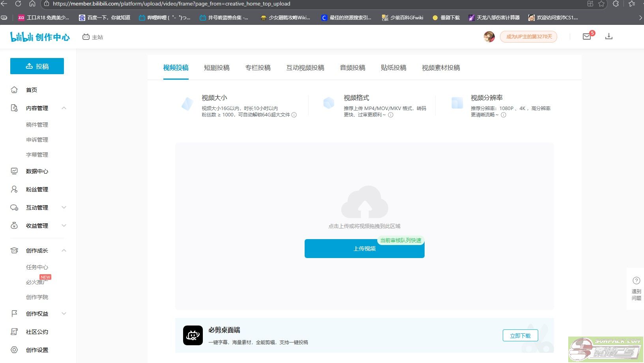Collapse the 内容管理 sidebar section
The height and width of the screenshot is (363, 644).
pyautogui.click(x=64, y=108)
